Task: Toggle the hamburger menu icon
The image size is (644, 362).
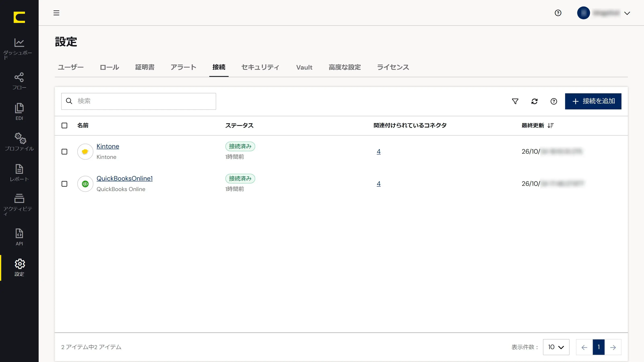Action: (56, 13)
